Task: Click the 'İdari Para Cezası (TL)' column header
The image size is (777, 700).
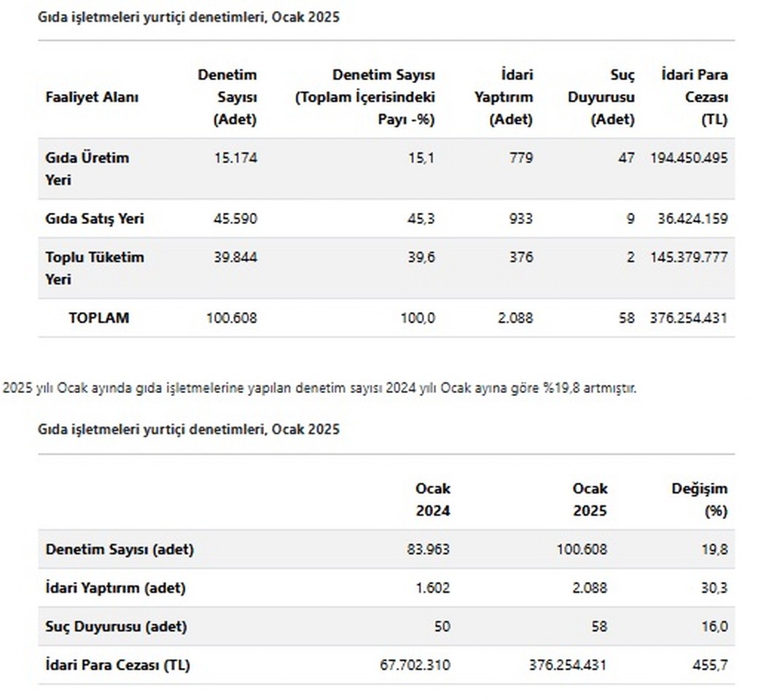Action: pyautogui.click(x=694, y=98)
